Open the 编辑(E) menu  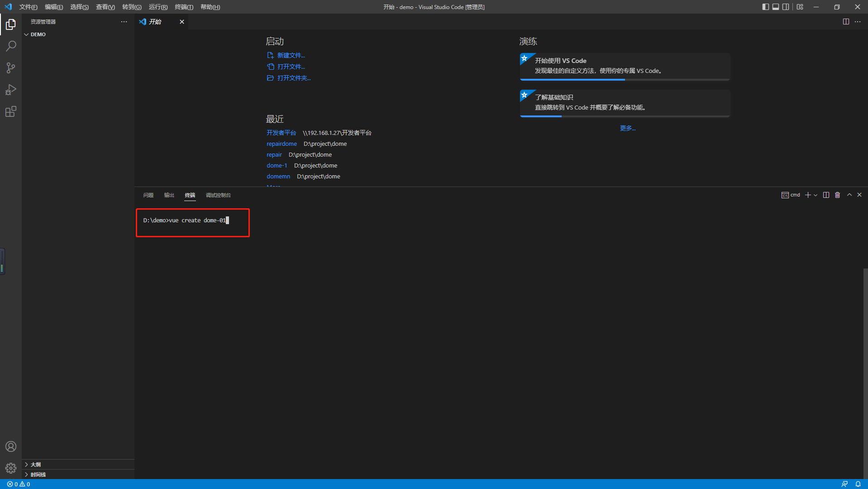coord(54,7)
